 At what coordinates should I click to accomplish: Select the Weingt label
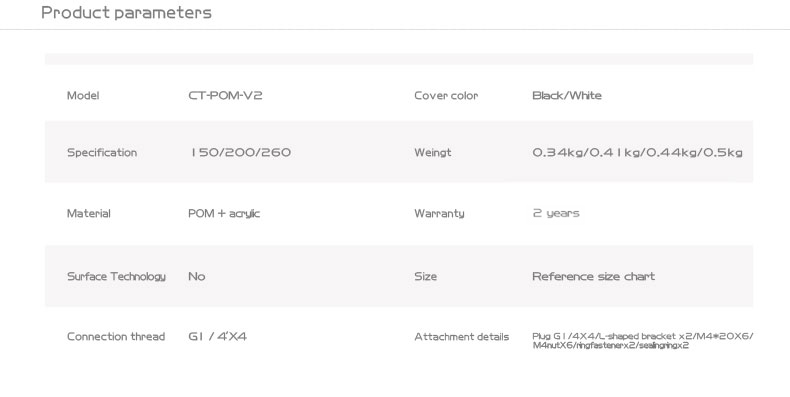433,153
